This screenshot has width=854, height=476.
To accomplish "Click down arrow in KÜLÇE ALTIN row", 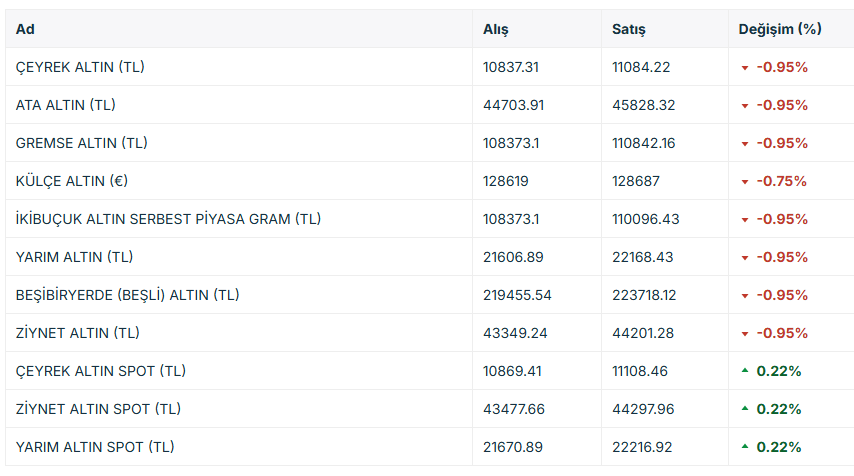I will point(745,182).
